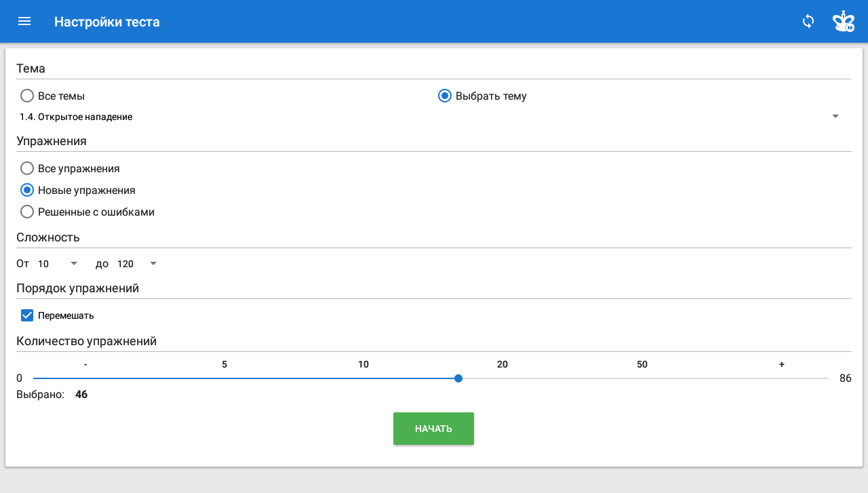868x493 pixels.
Task: Open the topic dropdown '1.4. Открытое нападение'
Action: tap(430, 117)
